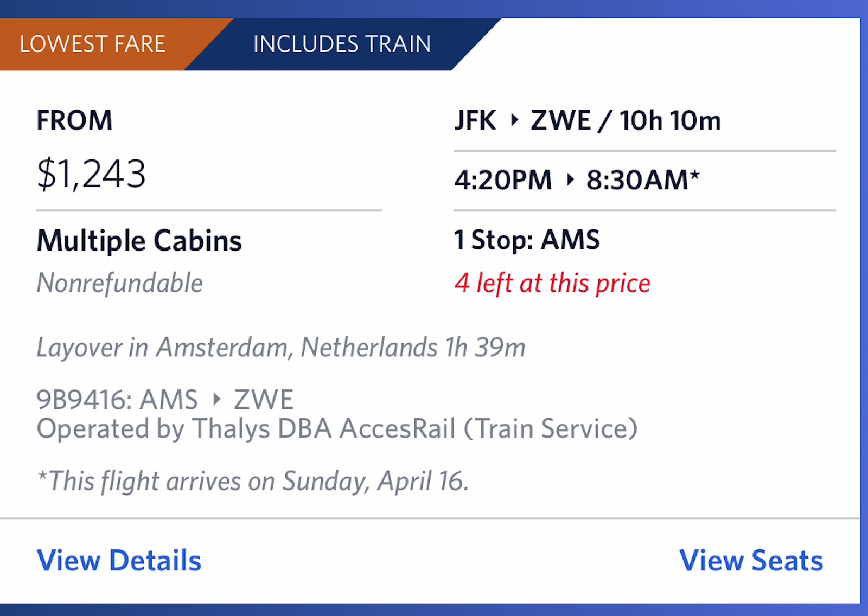The width and height of the screenshot is (868, 616).
Task: Switch to the INCLUDES TRAIN tab
Action: 343,44
